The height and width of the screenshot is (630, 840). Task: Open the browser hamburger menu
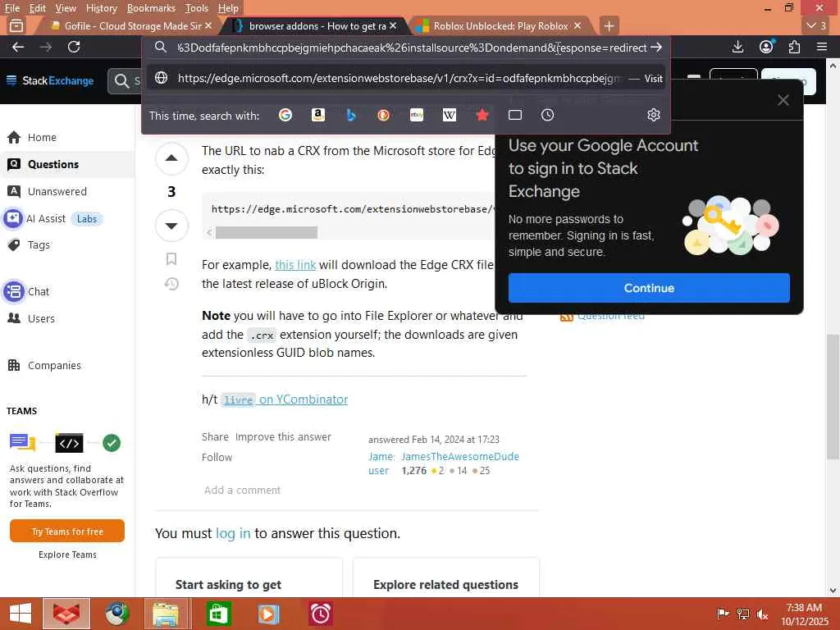[822, 47]
